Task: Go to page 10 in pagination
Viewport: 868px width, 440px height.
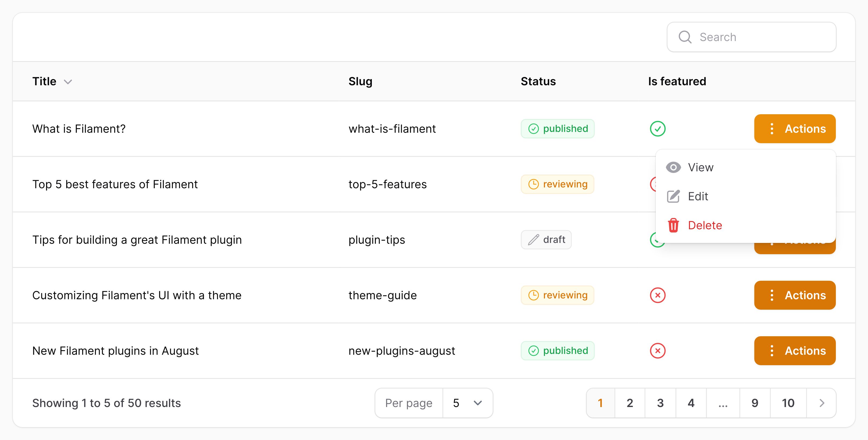Action: (x=788, y=403)
